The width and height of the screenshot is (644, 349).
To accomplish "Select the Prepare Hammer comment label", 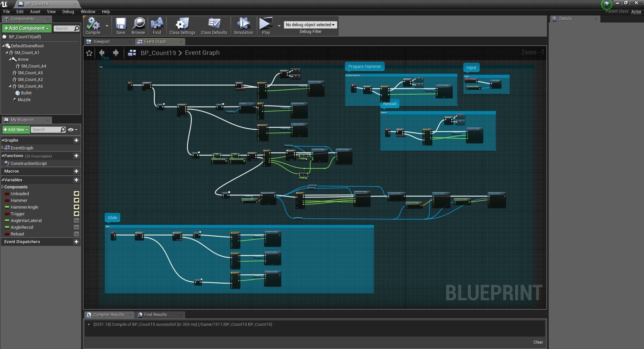I will point(364,67).
